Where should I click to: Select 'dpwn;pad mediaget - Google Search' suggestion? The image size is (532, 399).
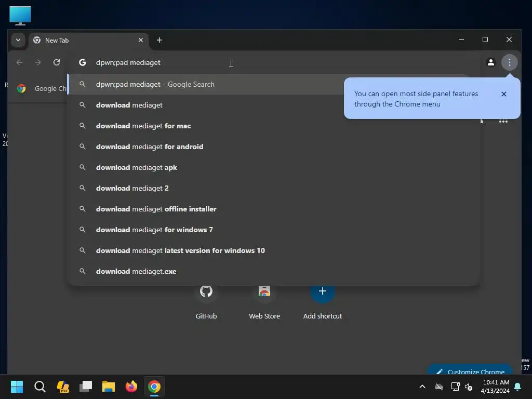(273, 84)
